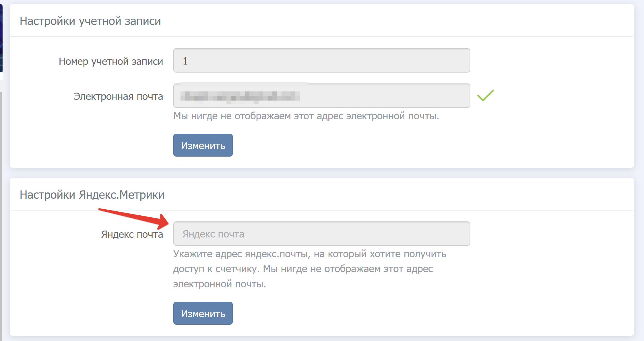Focus the Яндекс почта input field

coord(321,234)
